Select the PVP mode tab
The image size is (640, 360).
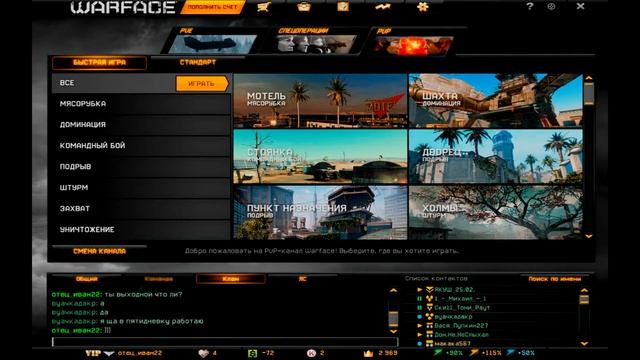click(x=412, y=42)
